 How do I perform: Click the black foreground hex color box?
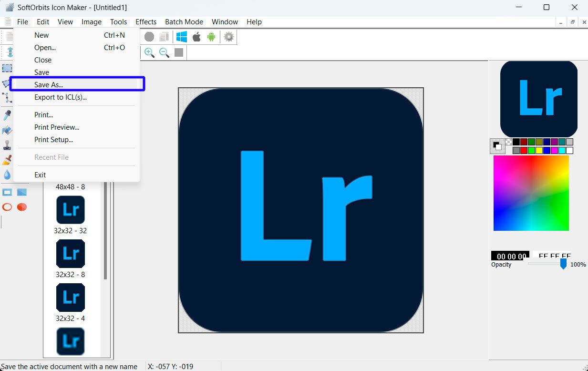point(510,256)
